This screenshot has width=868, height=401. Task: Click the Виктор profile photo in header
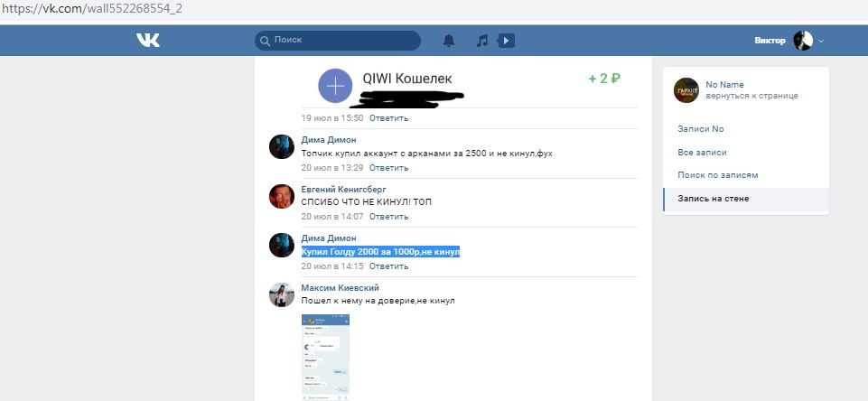[x=802, y=41]
